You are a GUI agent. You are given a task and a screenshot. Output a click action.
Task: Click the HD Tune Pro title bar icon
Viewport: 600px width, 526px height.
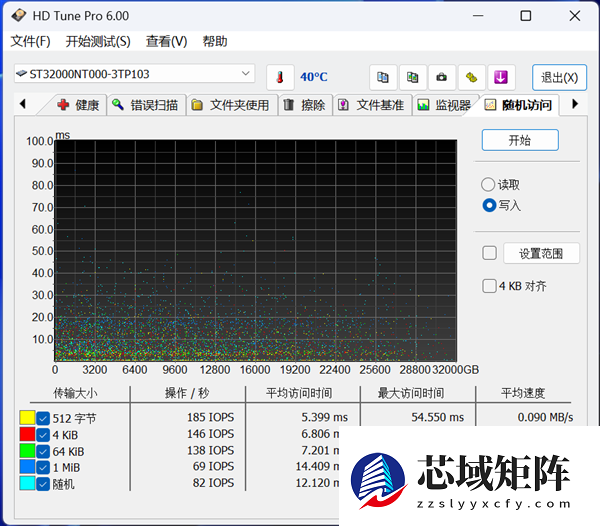[18, 16]
